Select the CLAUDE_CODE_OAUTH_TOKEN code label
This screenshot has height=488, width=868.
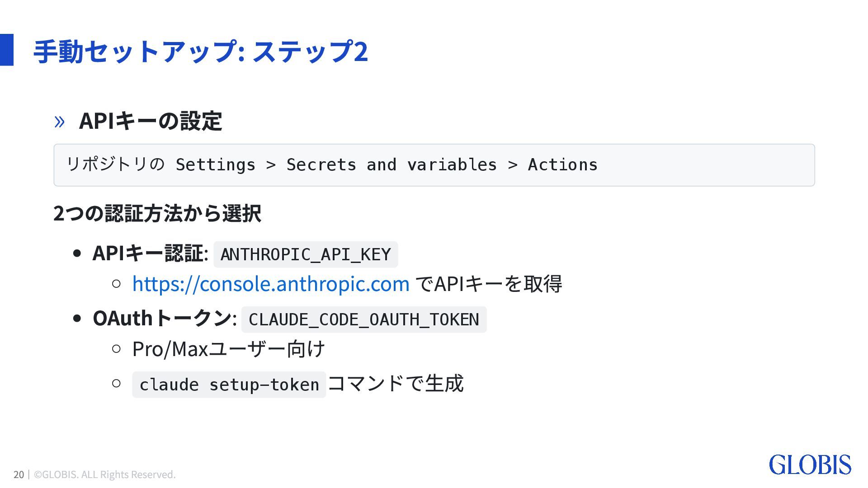pos(364,319)
